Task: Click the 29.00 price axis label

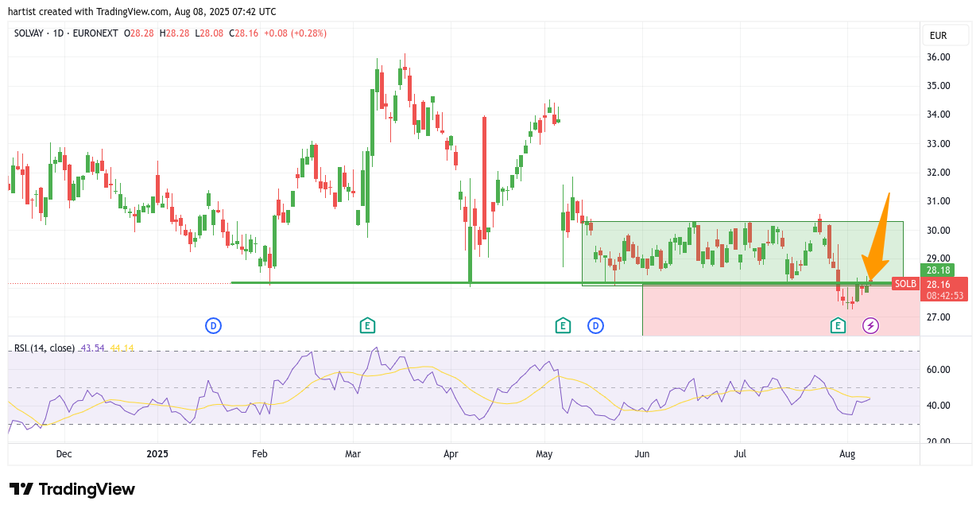Action: 939,258
